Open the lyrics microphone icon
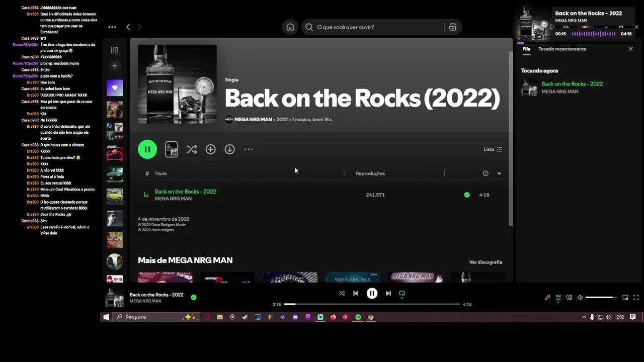The height and width of the screenshot is (362, 644). coord(547,298)
